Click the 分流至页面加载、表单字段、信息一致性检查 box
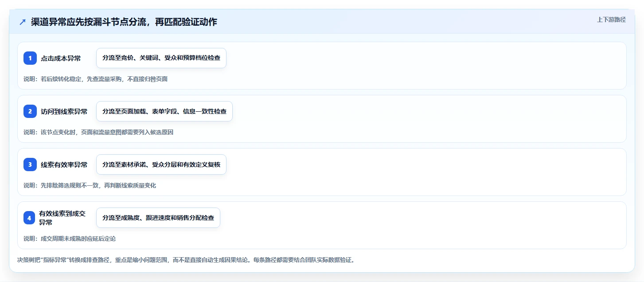644x282 pixels. 164,111
